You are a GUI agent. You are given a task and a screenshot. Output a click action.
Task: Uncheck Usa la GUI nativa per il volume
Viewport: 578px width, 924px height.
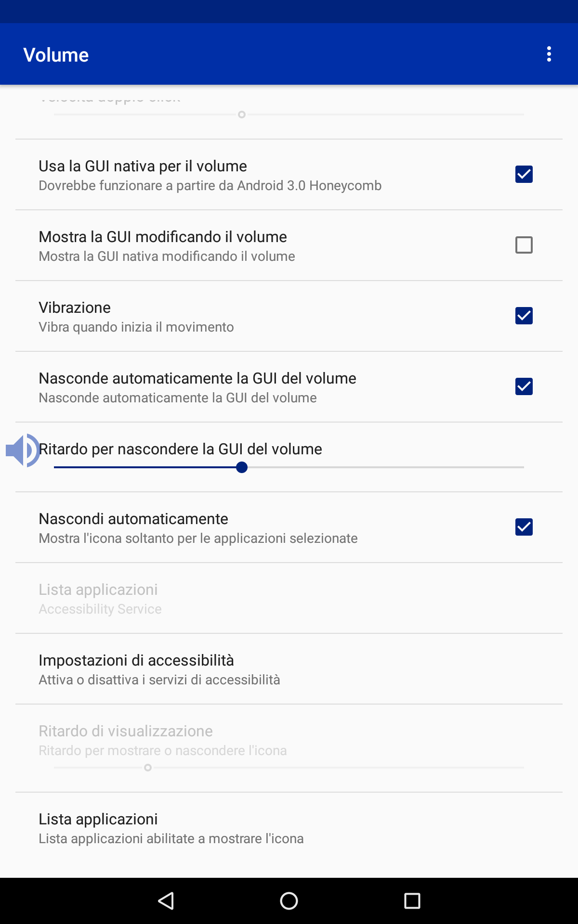pyautogui.click(x=524, y=174)
